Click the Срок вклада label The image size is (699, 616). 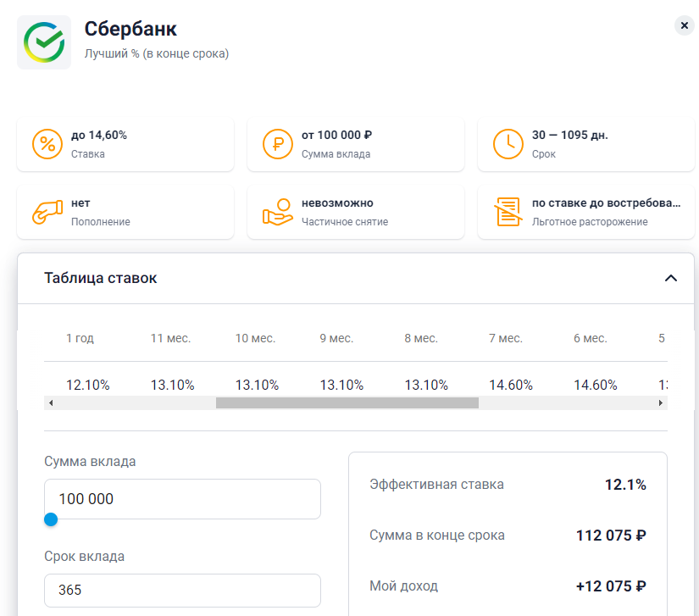[84, 557]
